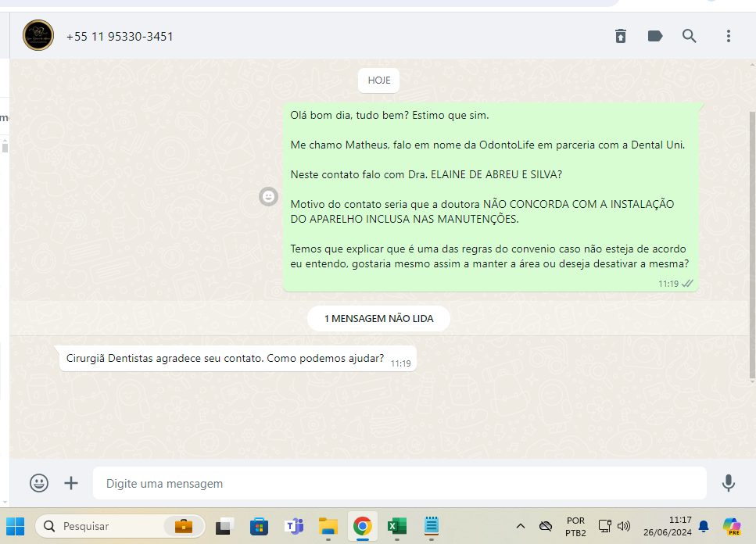Open the volume speaker control

click(623, 526)
